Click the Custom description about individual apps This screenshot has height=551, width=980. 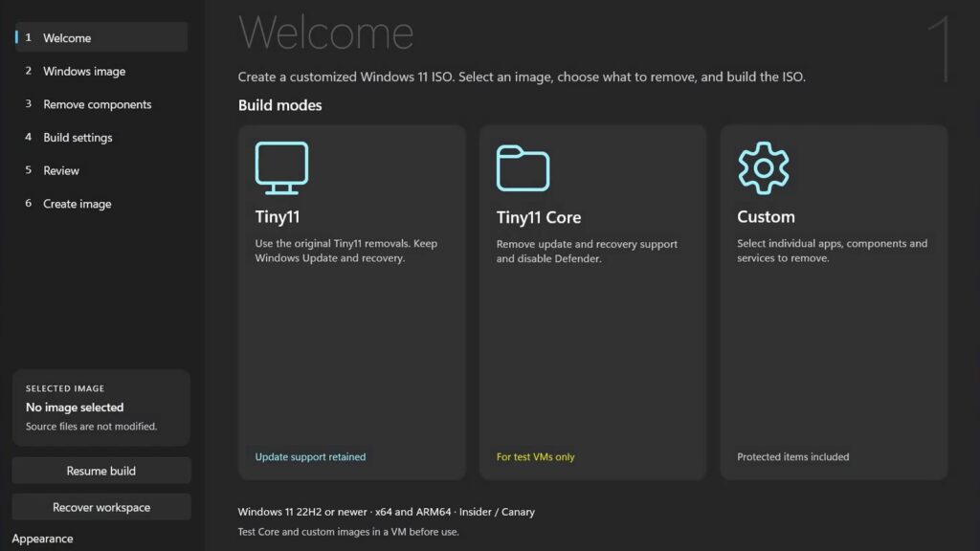click(832, 251)
